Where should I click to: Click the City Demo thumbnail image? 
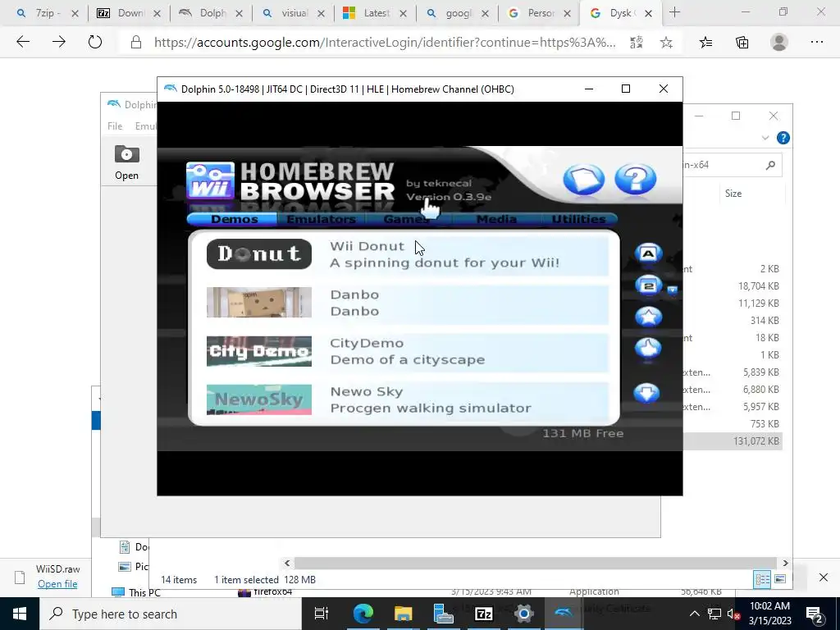point(258,351)
